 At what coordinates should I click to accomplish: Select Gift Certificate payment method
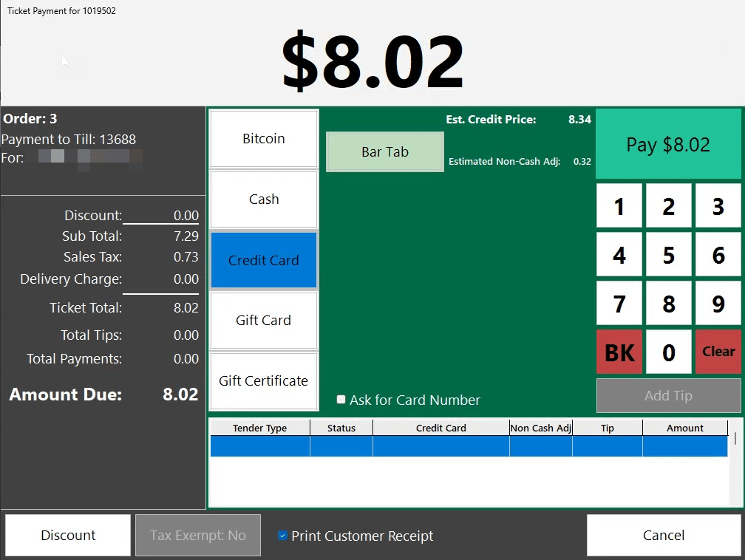click(263, 380)
